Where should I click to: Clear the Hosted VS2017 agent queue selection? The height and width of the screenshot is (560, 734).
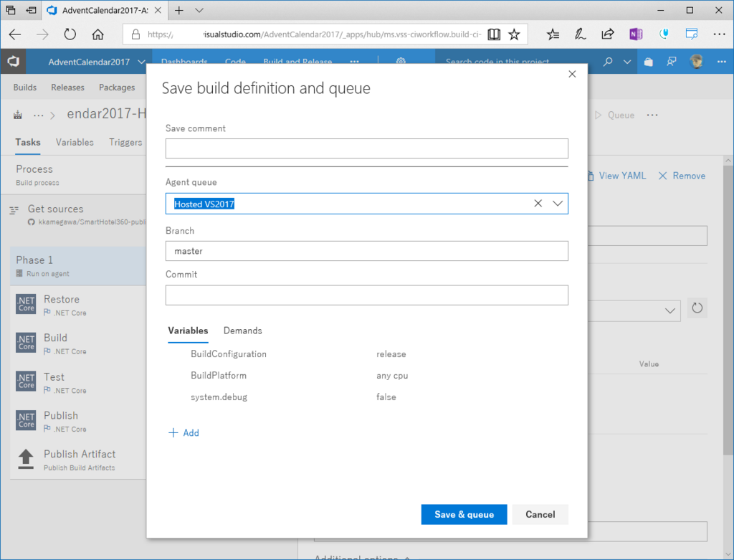point(538,204)
